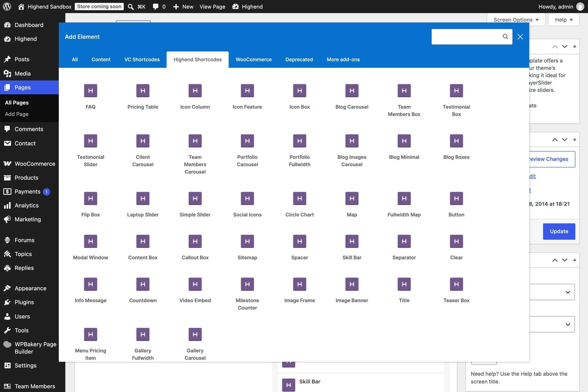Add the Pricing Table element
The width and height of the screenshot is (588, 392).
[x=143, y=97]
